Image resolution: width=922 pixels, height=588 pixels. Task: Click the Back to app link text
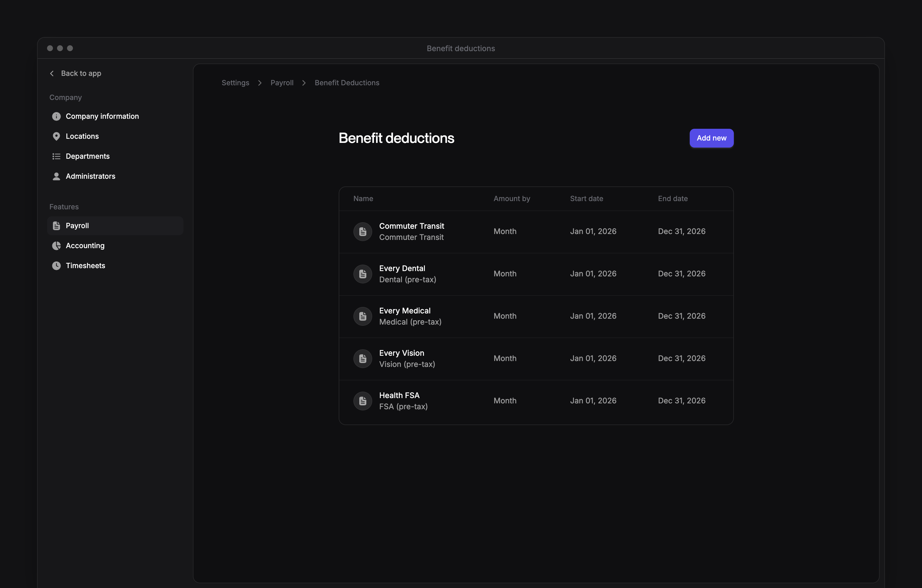[x=81, y=73]
